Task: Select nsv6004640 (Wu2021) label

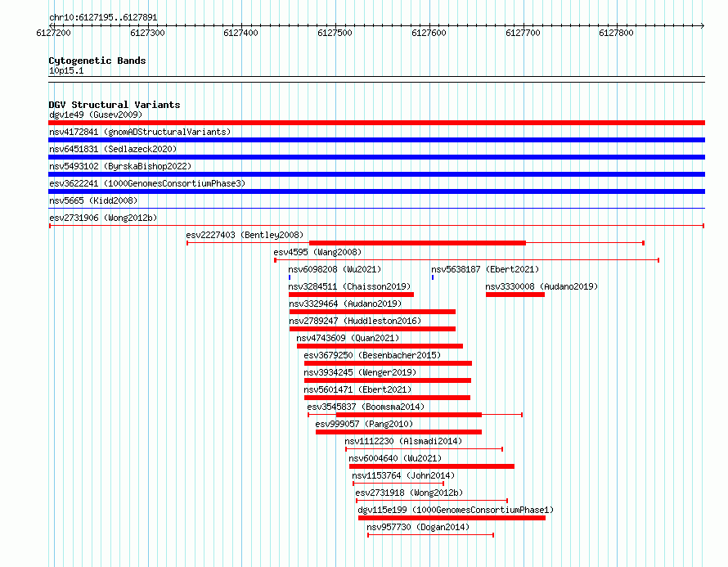Action: pyautogui.click(x=395, y=458)
